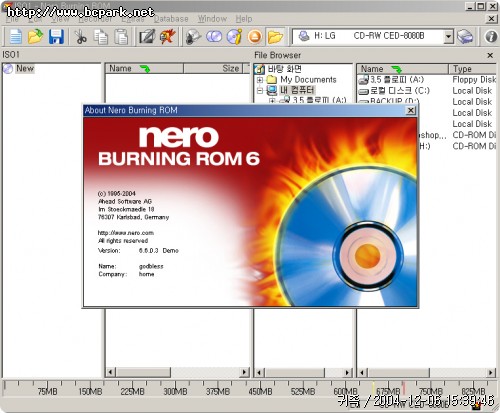The image size is (500, 413).
Task: Launch the Nero wizard toolbar icon
Action: tap(167, 37)
